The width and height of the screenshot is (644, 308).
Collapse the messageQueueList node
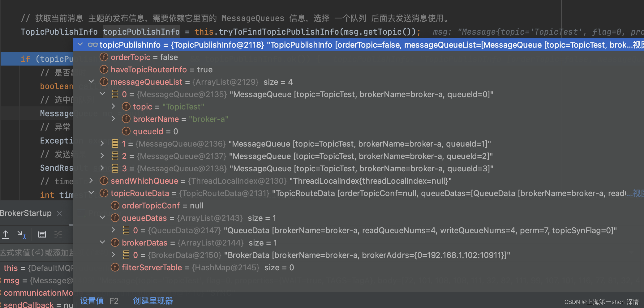[91, 82]
